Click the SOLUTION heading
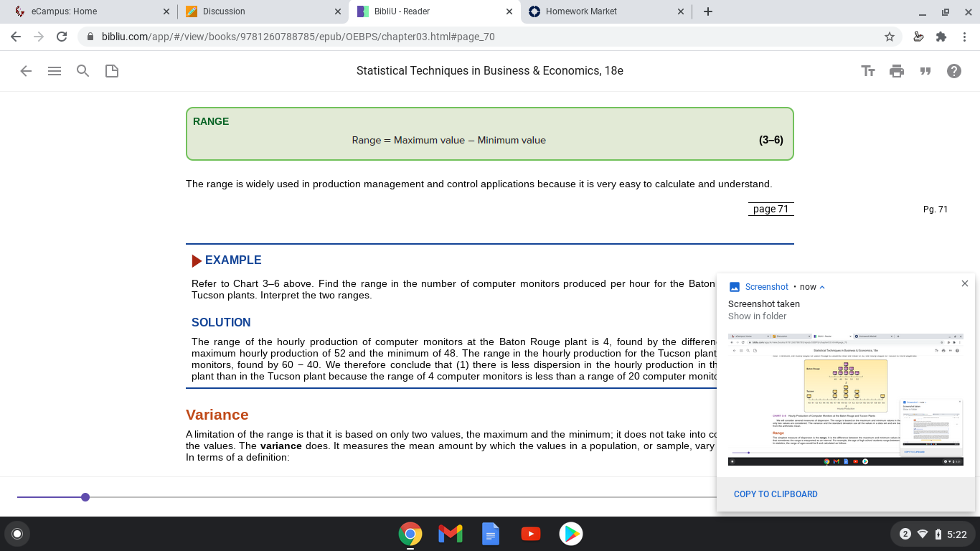Image resolution: width=980 pixels, height=551 pixels. coord(221,323)
